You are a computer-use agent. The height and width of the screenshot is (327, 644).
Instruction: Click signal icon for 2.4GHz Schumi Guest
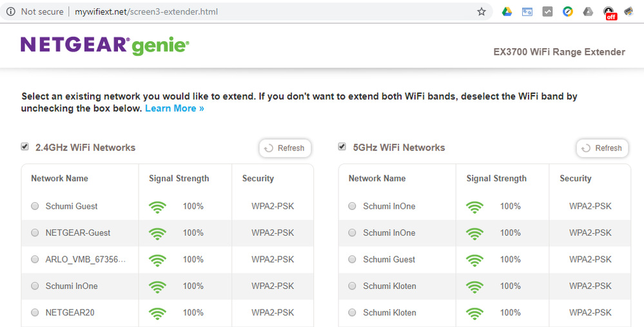coord(157,207)
